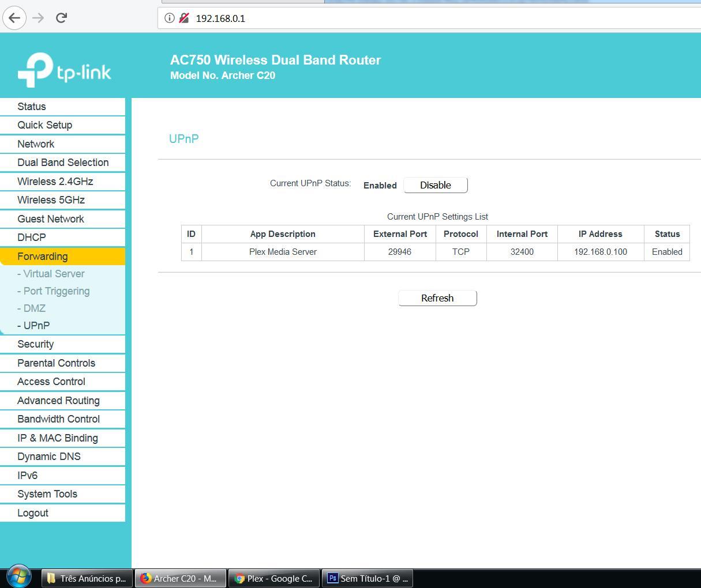Click the AC750 Wireless Dual Band Router title

[x=275, y=60]
